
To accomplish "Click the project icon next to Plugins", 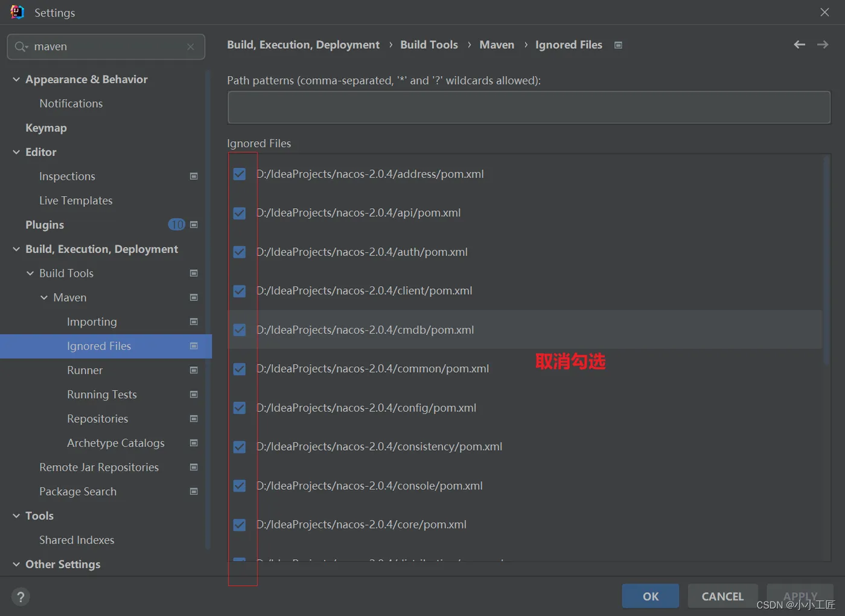I will coord(194,224).
